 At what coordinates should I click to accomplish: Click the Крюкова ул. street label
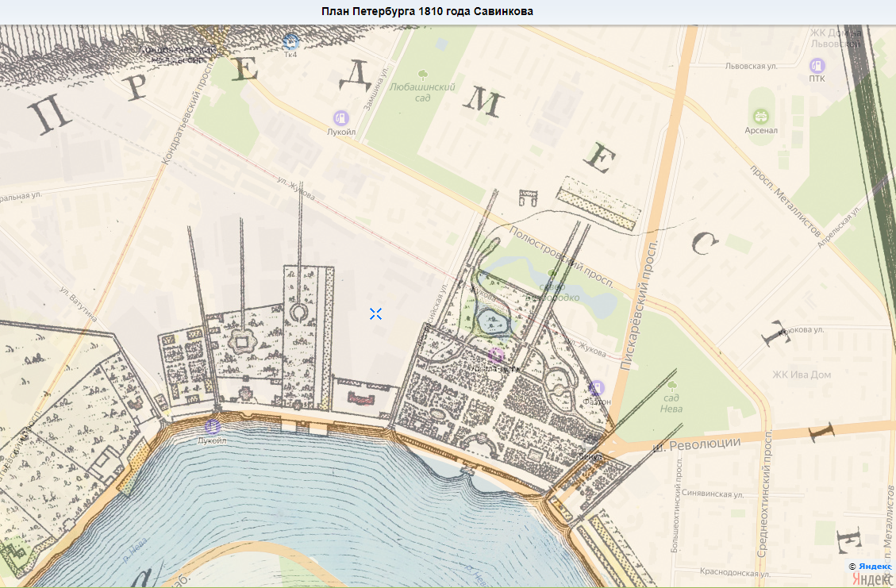tap(799, 330)
